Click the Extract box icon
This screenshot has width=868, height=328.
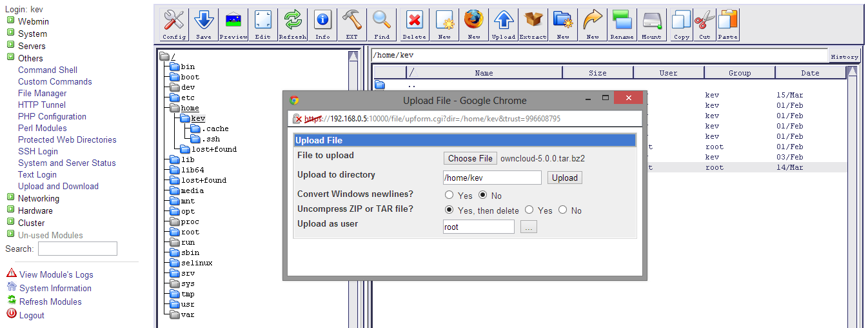pyautogui.click(x=533, y=25)
